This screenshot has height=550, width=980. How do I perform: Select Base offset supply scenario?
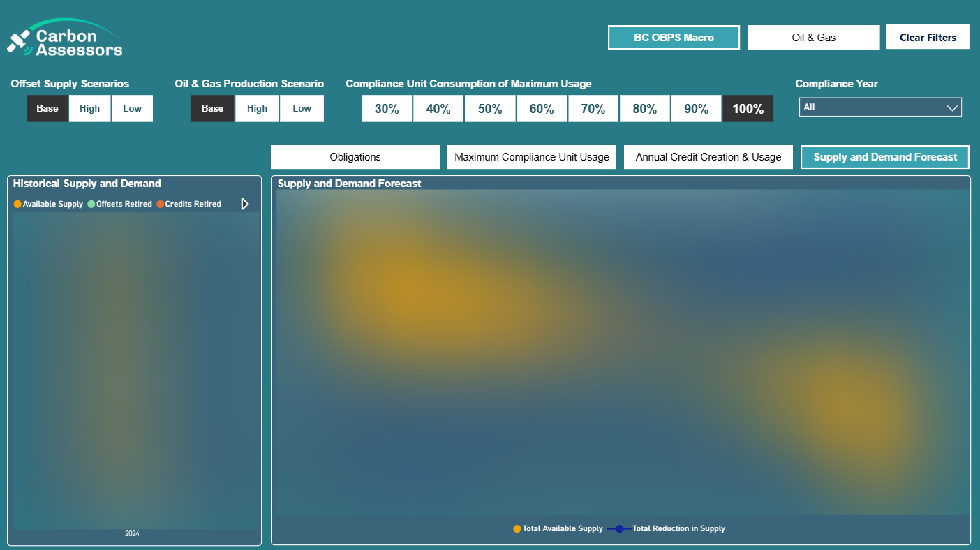[47, 108]
